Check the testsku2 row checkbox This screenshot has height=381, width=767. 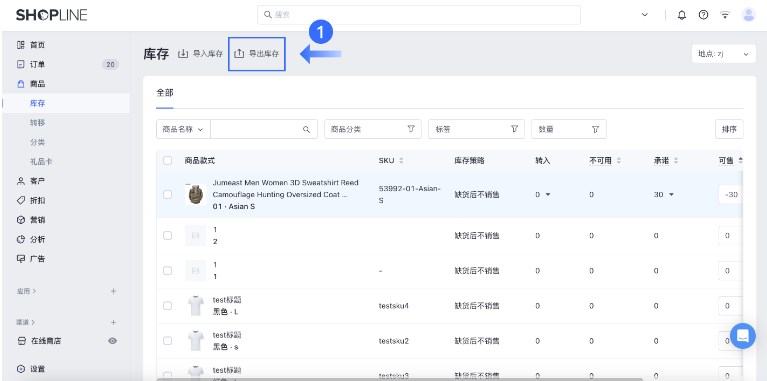point(167,341)
